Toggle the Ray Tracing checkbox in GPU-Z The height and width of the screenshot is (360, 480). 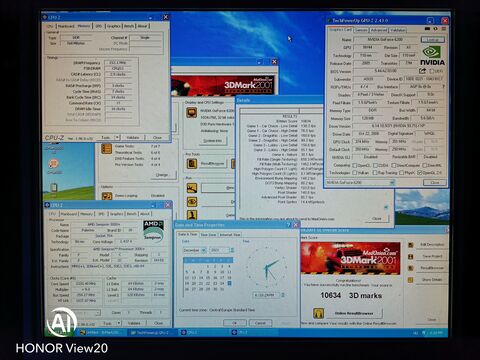375,173
